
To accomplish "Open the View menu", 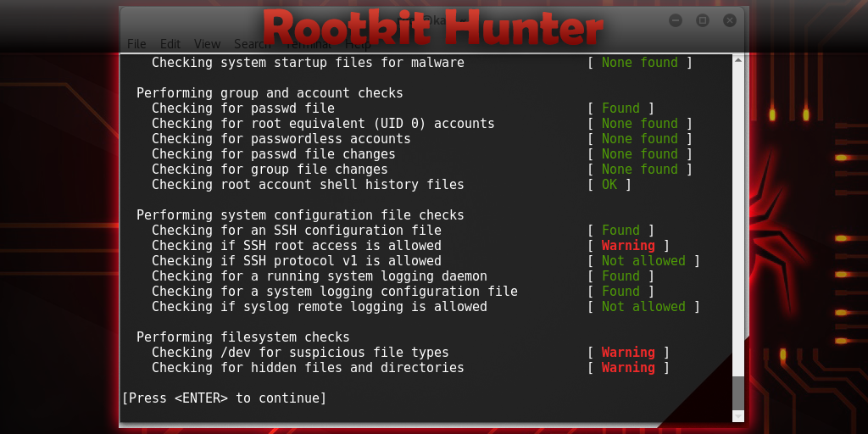I will pyautogui.click(x=207, y=44).
